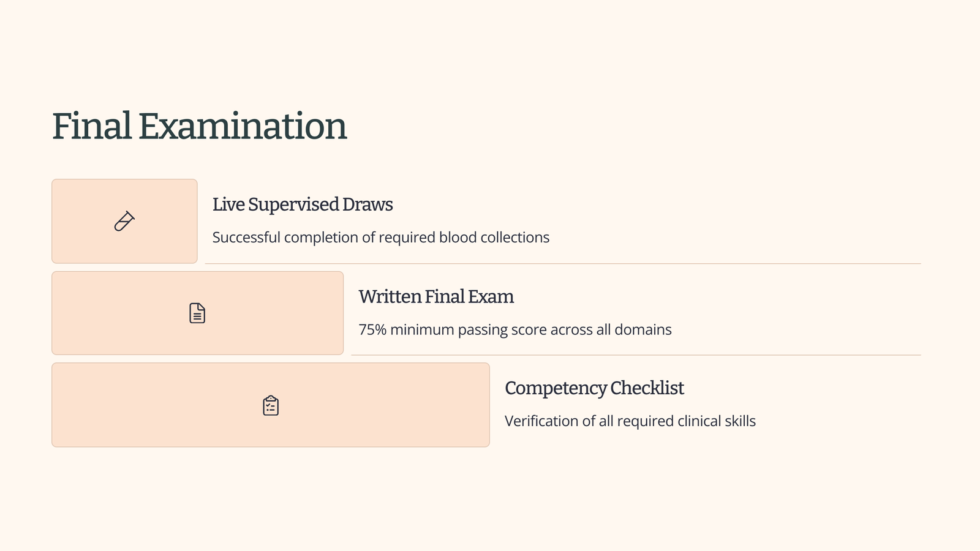Viewport: 980px width, 551px height.
Task: Click the "75%" figure in the description
Action: click(x=372, y=329)
